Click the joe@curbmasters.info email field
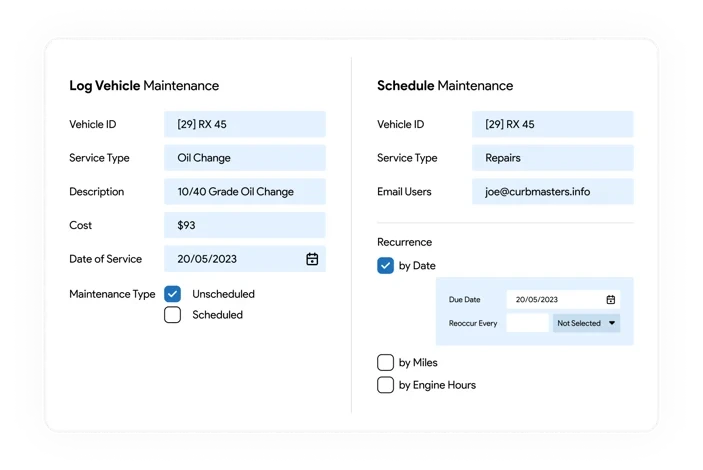This screenshot has width=703, height=470. click(x=553, y=191)
